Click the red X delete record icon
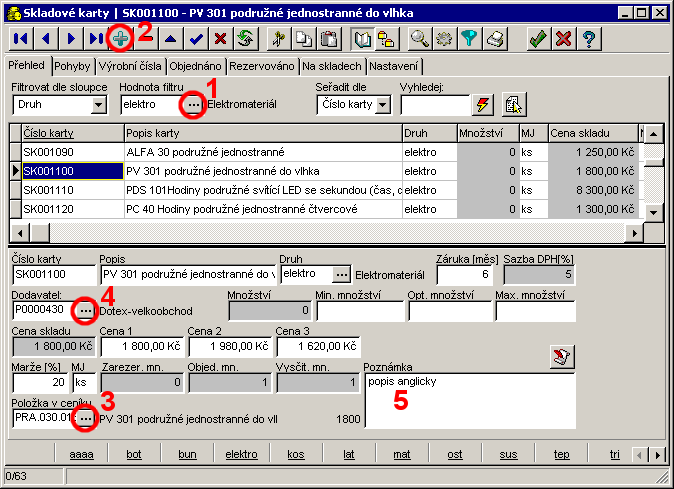Viewport: 674px width, 489px height. [x=220, y=39]
